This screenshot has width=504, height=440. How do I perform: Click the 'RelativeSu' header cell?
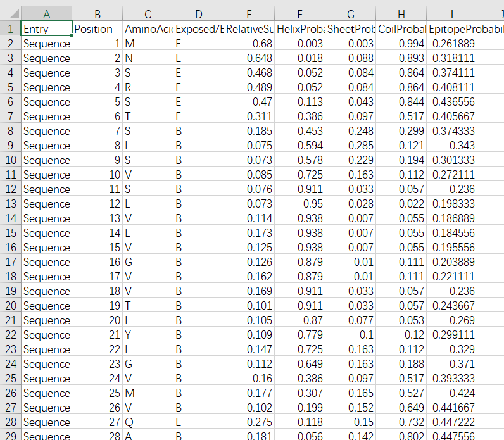click(x=249, y=29)
